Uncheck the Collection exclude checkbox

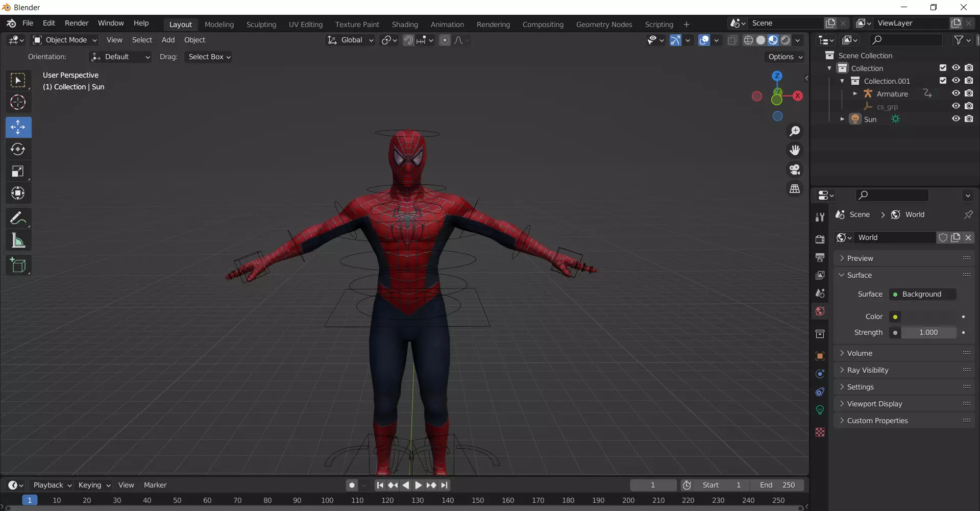943,68
